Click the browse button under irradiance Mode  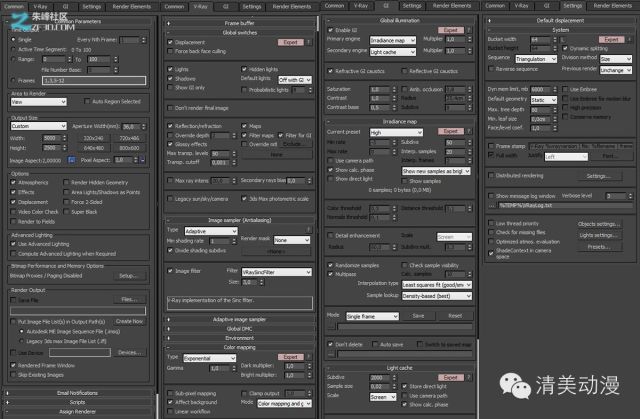[331, 326]
